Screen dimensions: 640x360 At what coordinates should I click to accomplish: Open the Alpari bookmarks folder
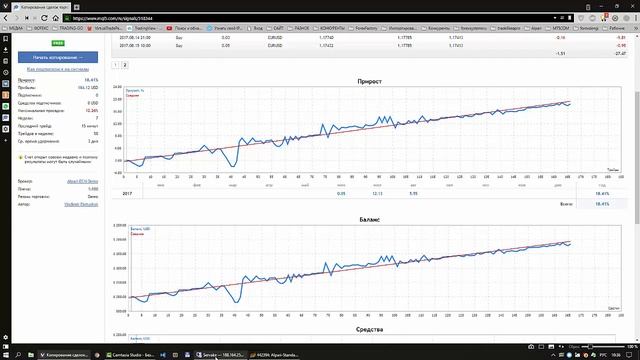tap(533, 28)
